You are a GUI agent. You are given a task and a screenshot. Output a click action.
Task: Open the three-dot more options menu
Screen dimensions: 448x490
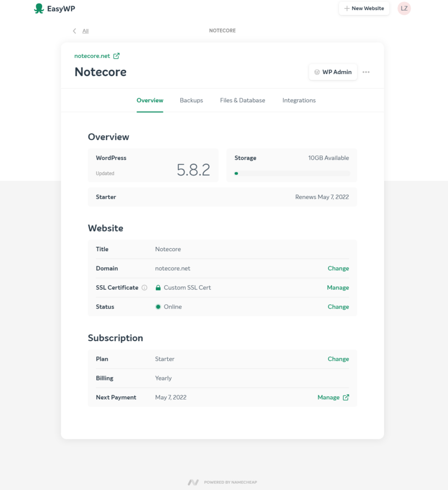point(366,72)
